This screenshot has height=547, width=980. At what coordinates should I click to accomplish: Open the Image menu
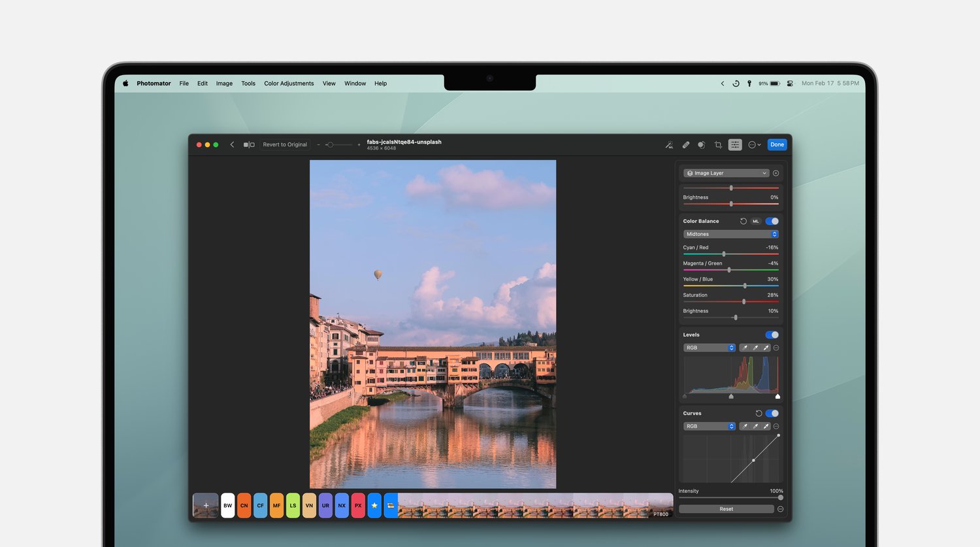[x=224, y=84]
